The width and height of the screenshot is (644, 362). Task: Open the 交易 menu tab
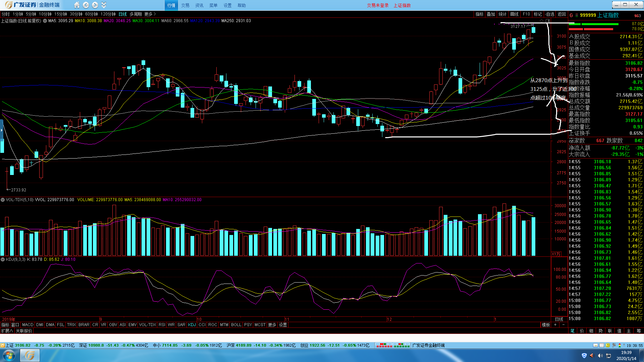(185, 5)
